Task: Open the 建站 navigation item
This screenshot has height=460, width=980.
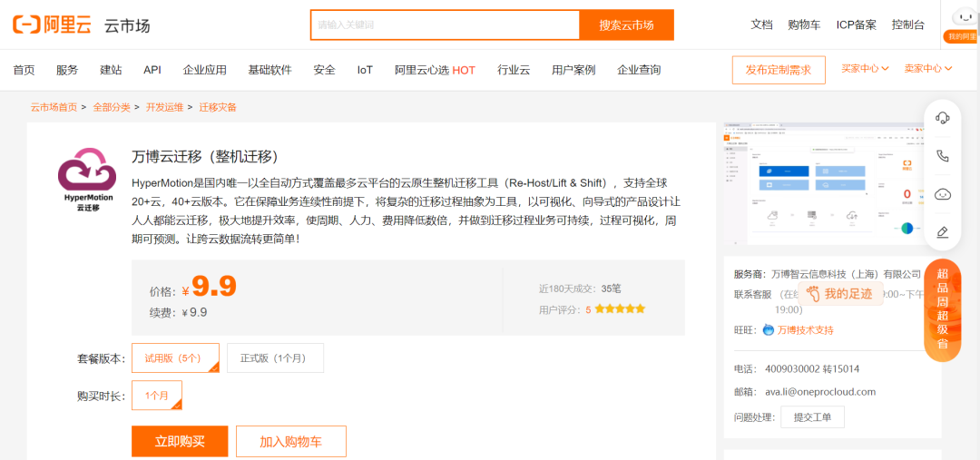Action: coord(111,70)
